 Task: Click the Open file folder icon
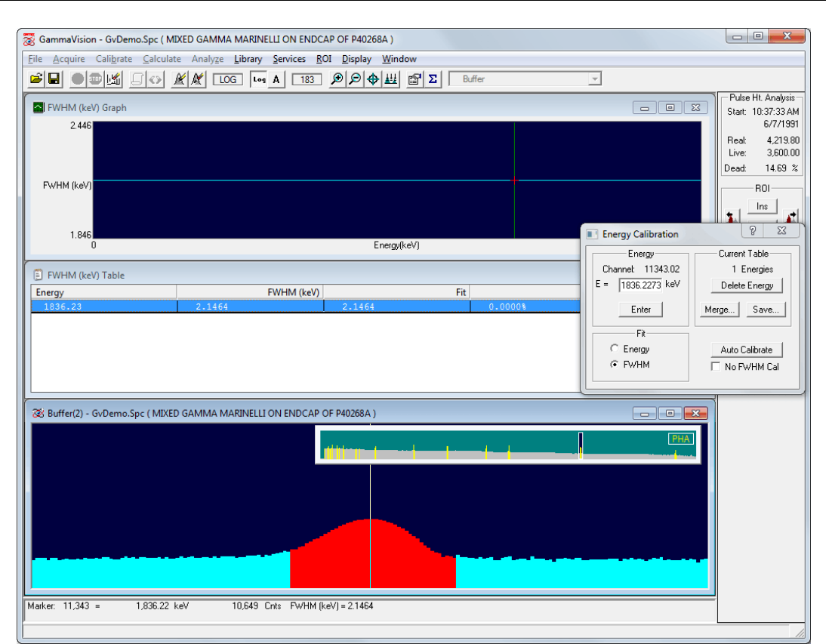(35, 79)
